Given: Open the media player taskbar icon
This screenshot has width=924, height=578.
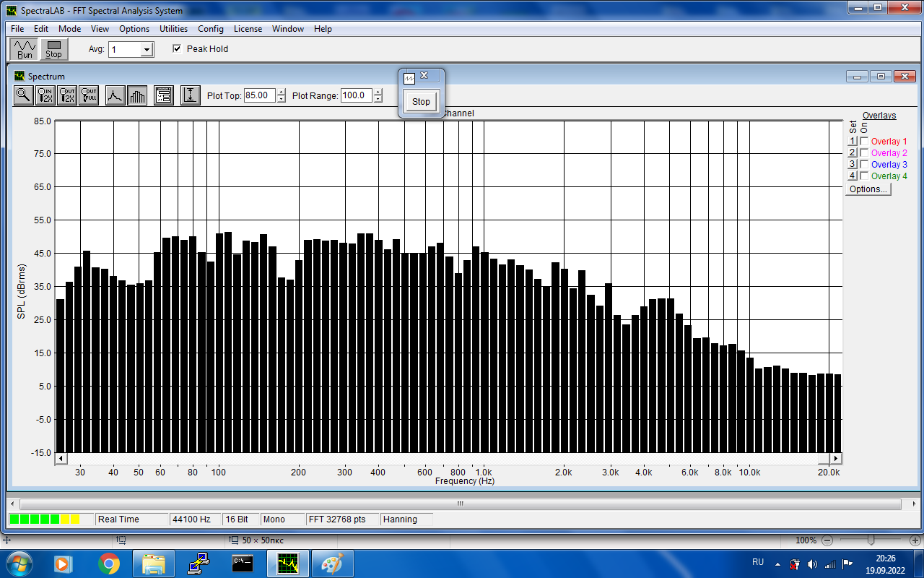Looking at the screenshot, I should [x=63, y=563].
